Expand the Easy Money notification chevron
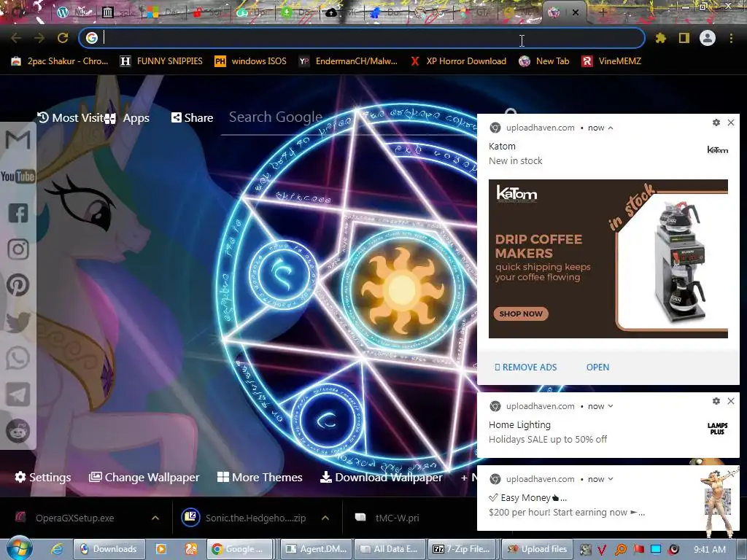The width and height of the screenshot is (747, 560). [x=611, y=479]
